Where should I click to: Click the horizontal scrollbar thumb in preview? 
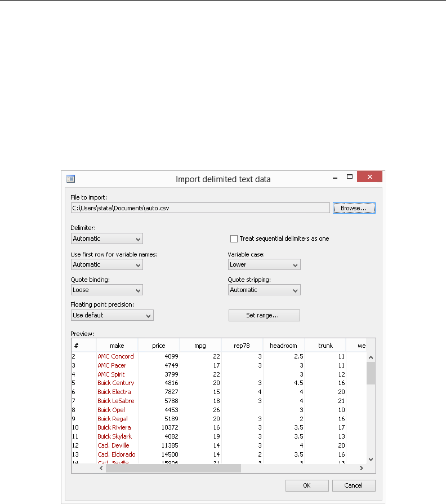173,468
